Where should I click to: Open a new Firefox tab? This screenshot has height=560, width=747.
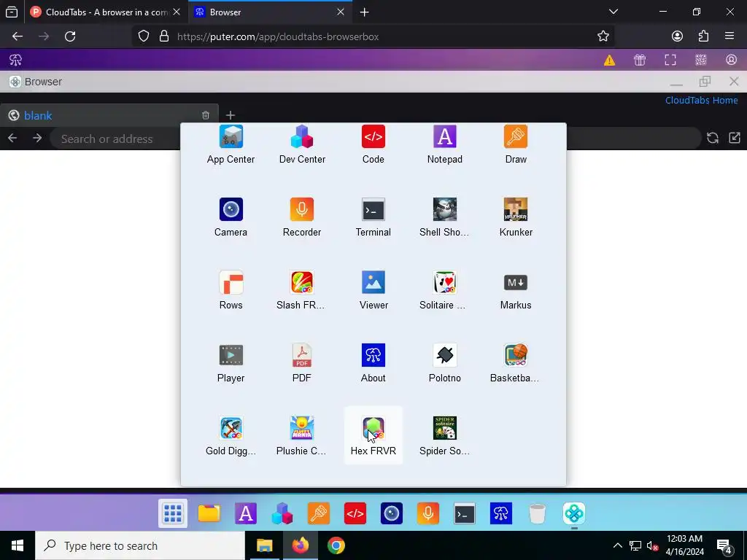365,12
